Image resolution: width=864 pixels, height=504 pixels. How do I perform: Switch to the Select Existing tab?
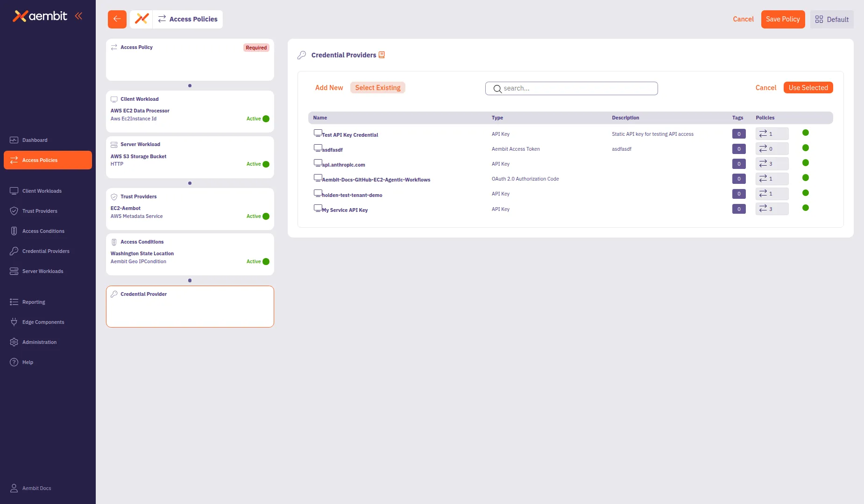coord(378,87)
